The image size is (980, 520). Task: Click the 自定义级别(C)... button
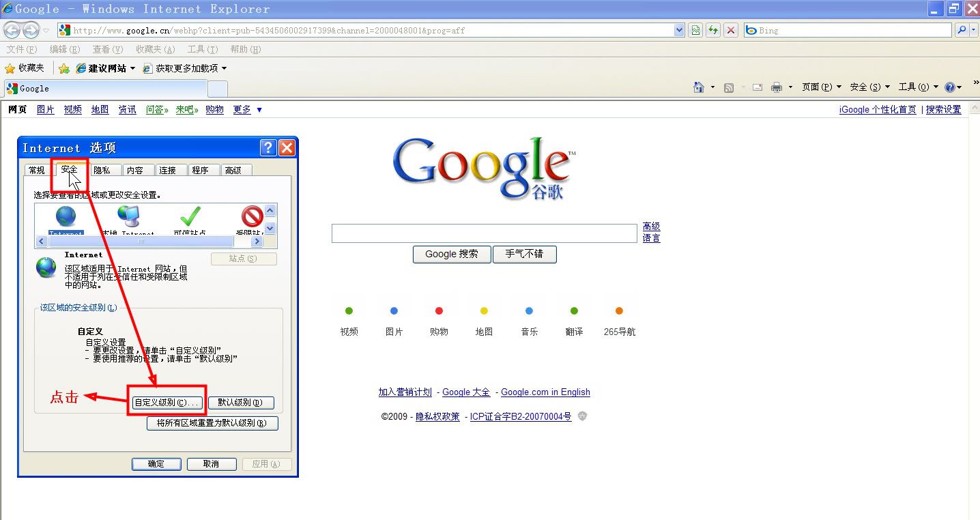167,403
